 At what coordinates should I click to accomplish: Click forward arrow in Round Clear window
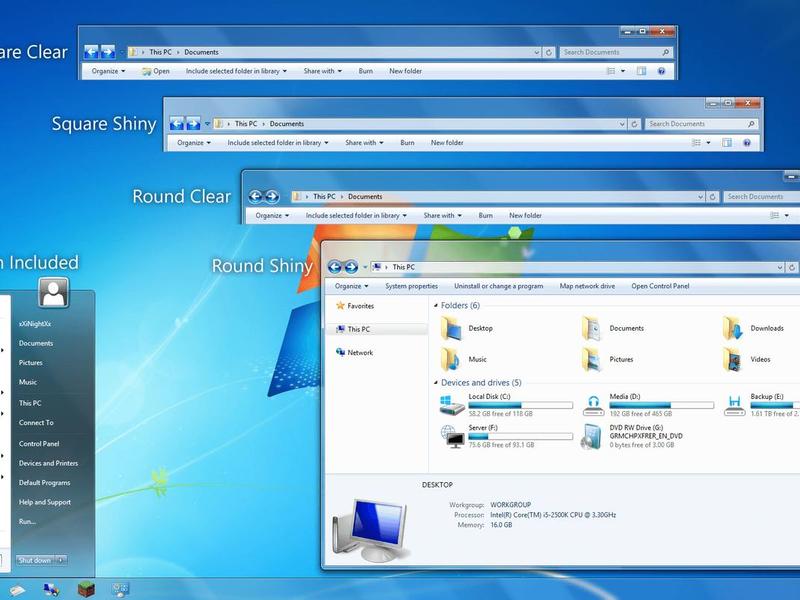(272, 196)
